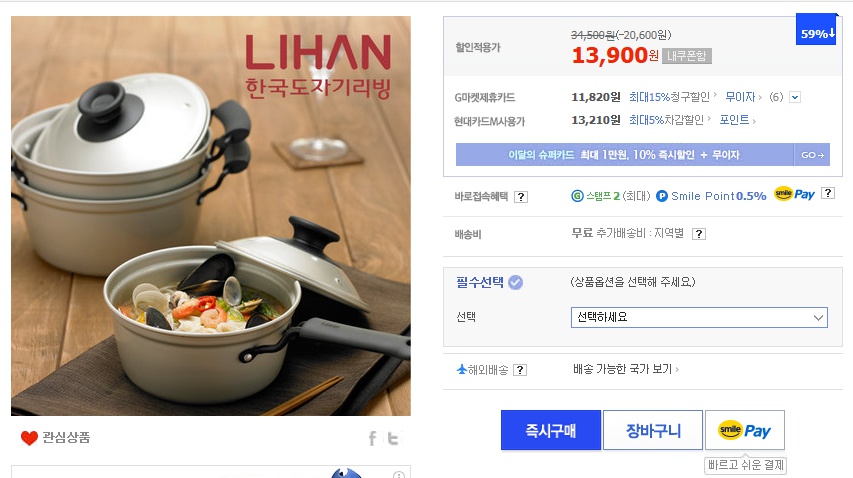Expand installment months dropdown arrow next to (6)

pyautogui.click(x=795, y=97)
